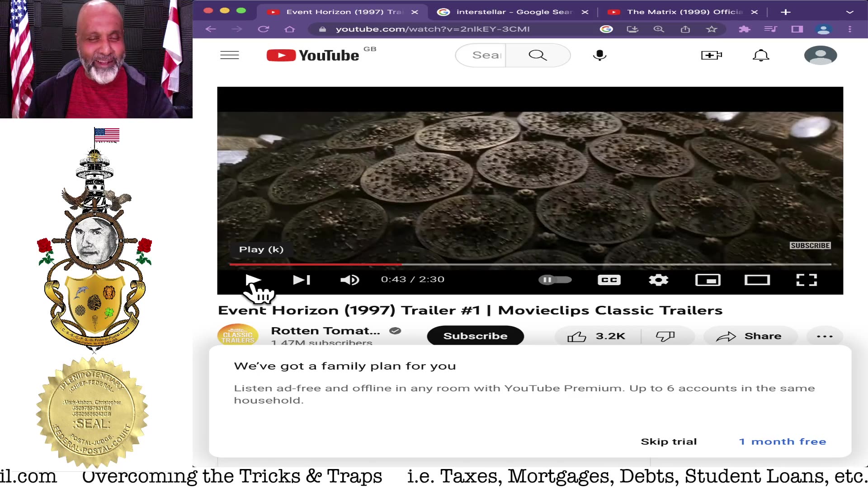868x488 pixels.
Task: Toggle closed captions CC button
Action: pyautogui.click(x=609, y=280)
